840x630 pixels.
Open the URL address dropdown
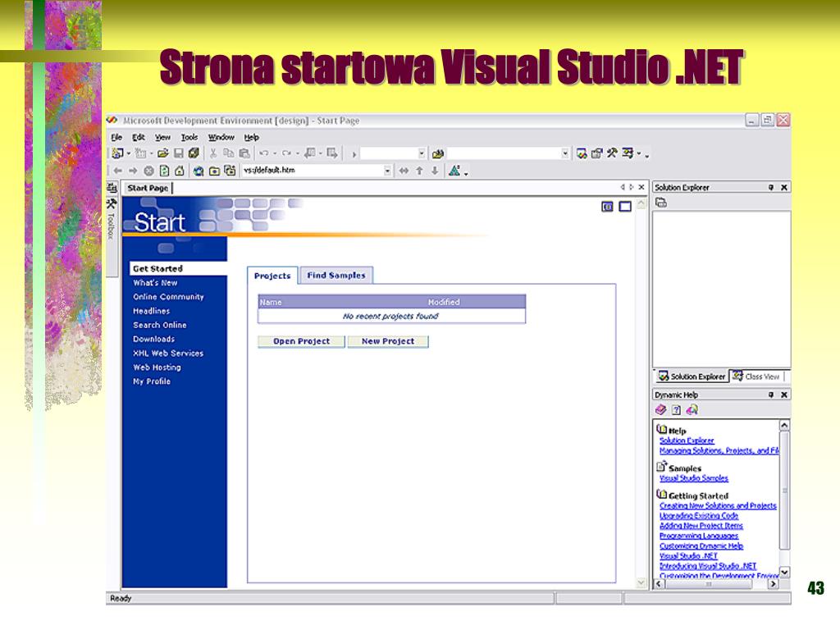coord(387,171)
